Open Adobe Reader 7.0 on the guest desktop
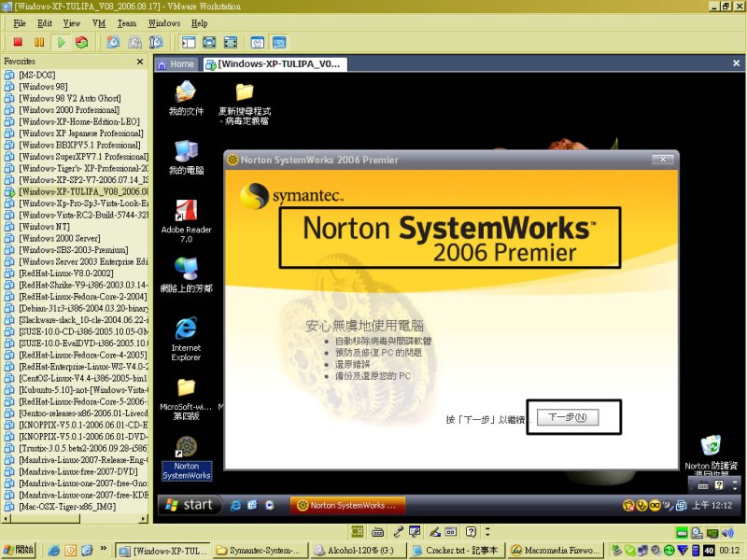The height and width of the screenshot is (560, 747). pyautogui.click(x=186, y=221)
